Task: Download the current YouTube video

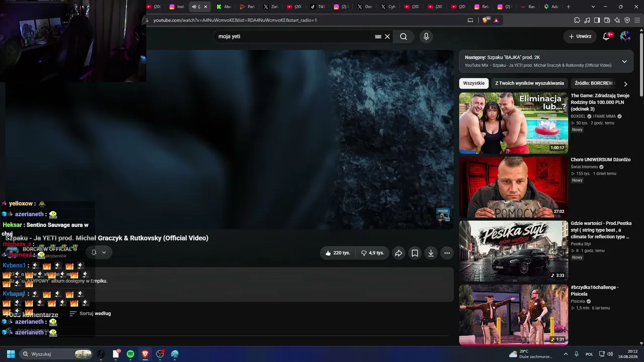Action: pos(431,253)
